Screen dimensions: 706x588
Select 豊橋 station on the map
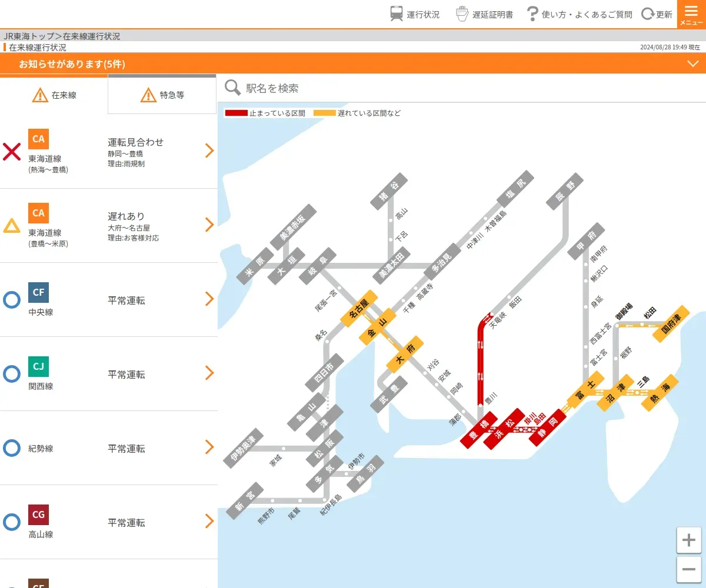[478, 430]
